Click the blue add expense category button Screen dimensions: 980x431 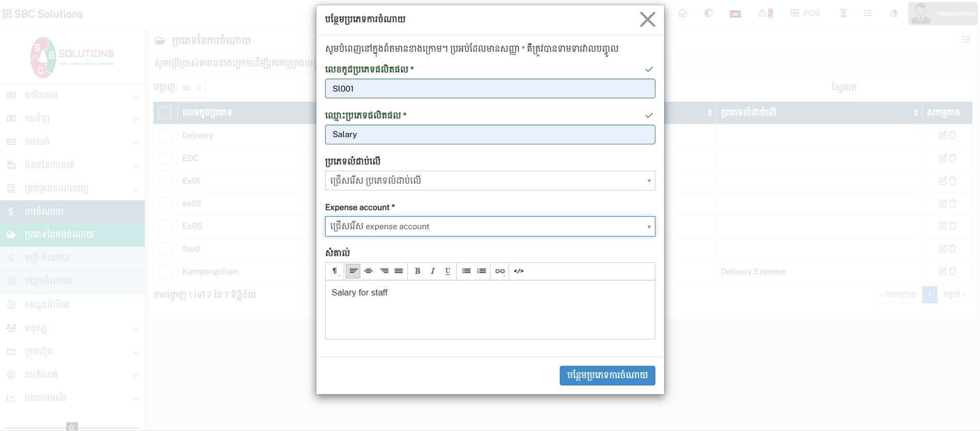pos(607,376)
